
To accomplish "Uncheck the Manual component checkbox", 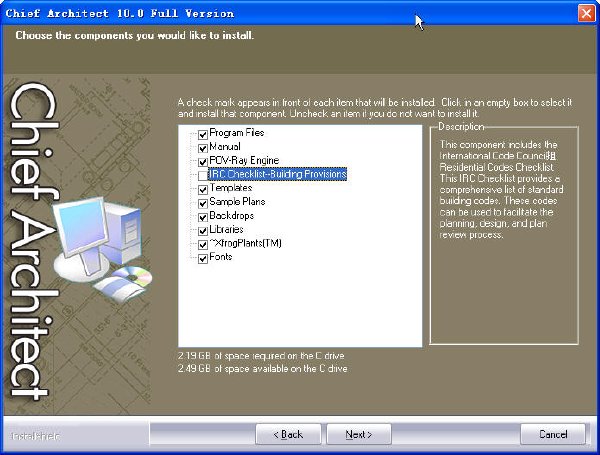I will pos(203,148).
